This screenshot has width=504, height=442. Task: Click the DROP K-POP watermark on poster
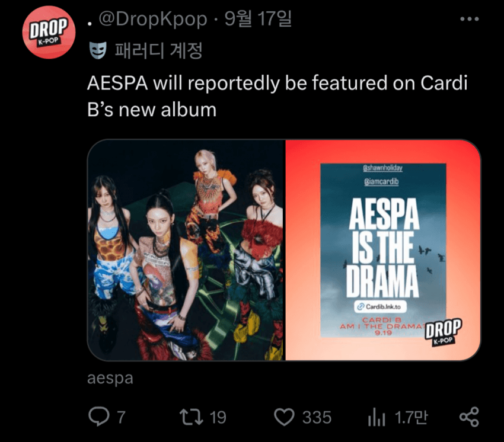click(x=444, y=332)
